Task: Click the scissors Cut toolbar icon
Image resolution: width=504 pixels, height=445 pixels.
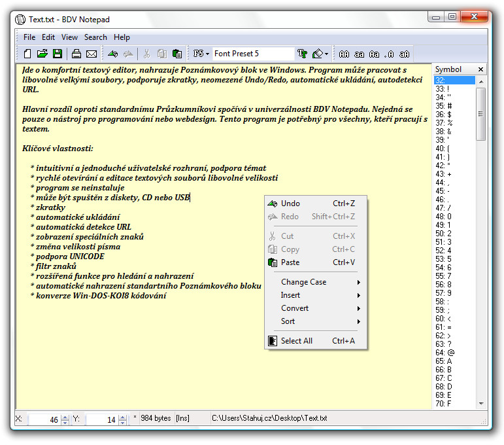Action: [147, 54]
